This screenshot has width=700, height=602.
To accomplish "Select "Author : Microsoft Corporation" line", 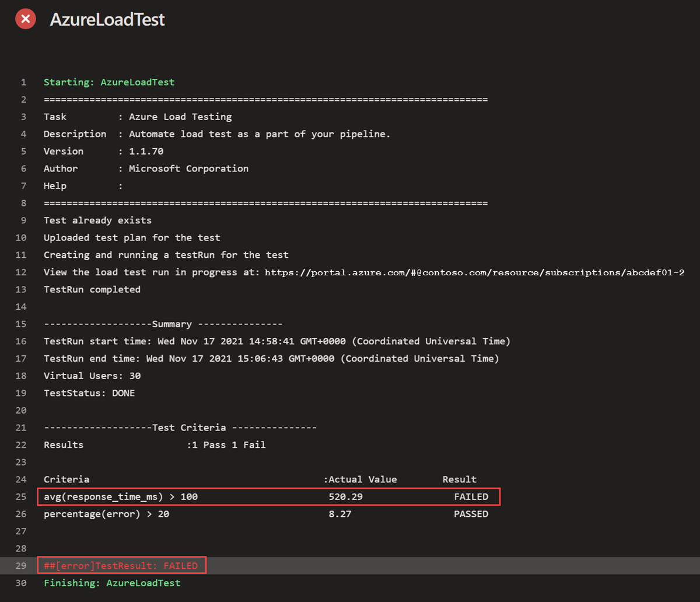I will 146,169.
